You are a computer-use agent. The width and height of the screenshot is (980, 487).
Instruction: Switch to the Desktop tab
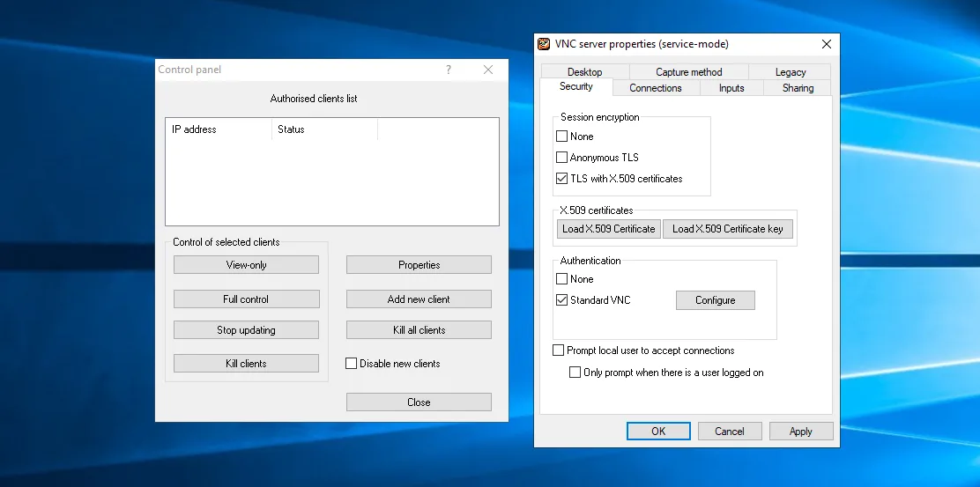(x=585, y=72)
